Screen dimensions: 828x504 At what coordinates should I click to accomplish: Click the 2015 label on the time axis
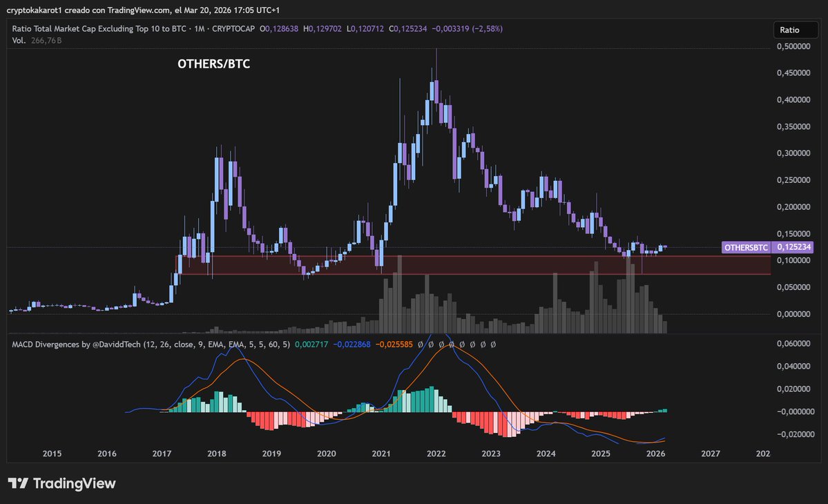[x=52, y=454]
